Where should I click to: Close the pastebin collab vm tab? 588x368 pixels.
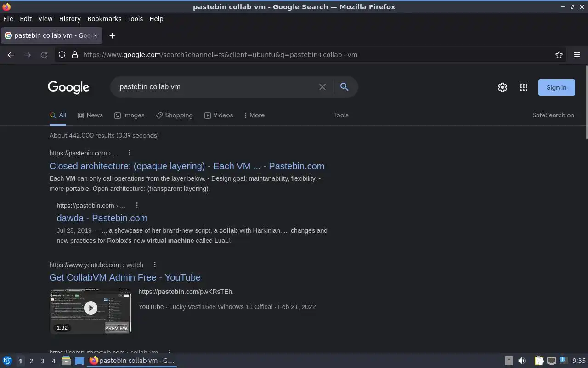point(95,35)
